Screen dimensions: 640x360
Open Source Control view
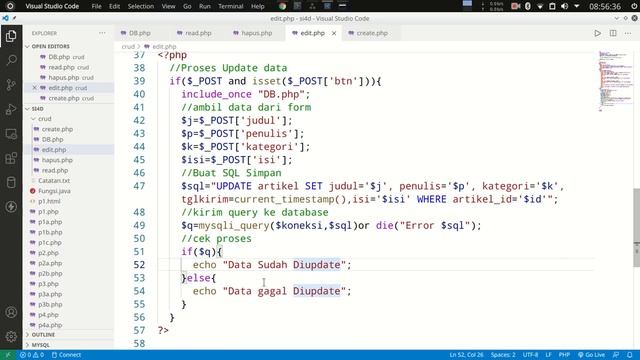[11, 85]
